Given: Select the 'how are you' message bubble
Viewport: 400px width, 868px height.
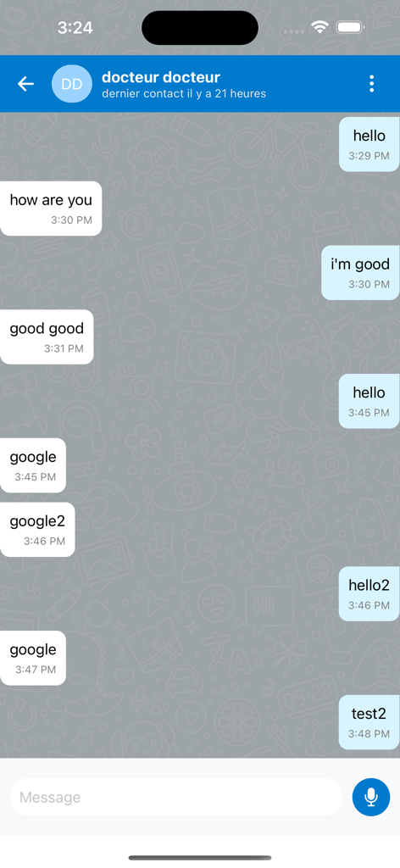Looking at the screenshot, I should (51, 209).
